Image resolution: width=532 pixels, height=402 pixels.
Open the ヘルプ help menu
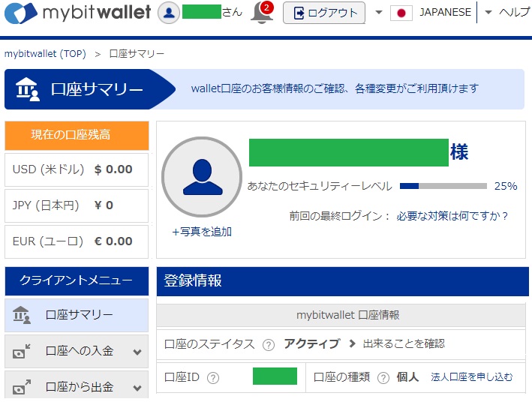(514, 12)
